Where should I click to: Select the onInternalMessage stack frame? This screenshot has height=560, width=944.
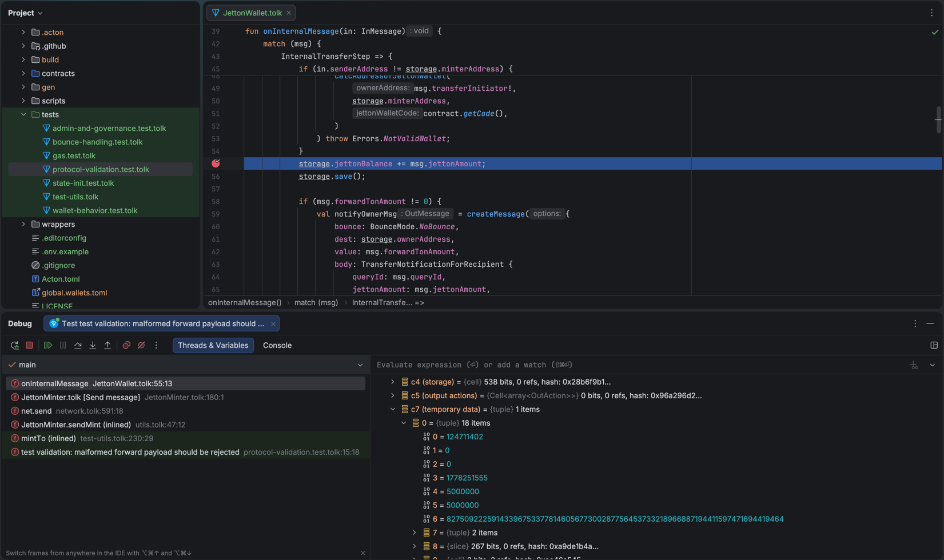click(x=185, y=383)
